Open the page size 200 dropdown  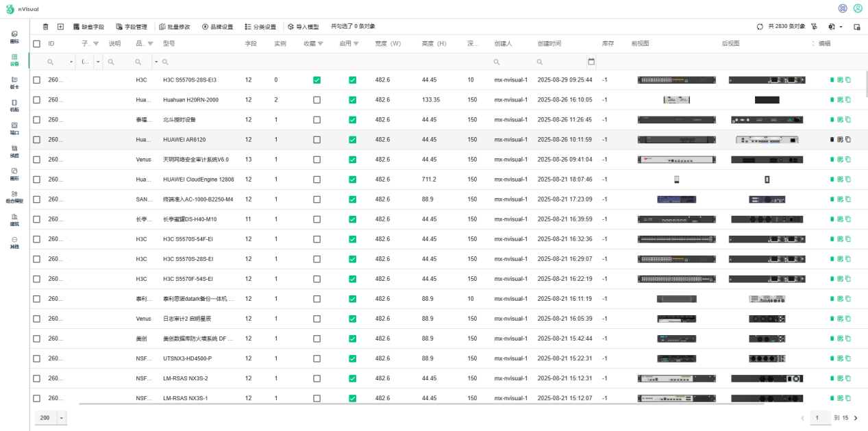tap(62, 418)
